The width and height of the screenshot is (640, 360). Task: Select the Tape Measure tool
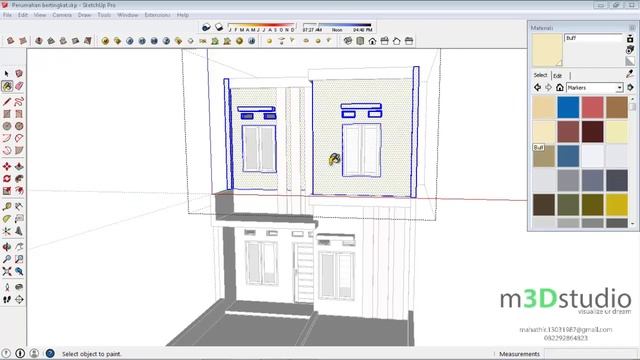coord(7,207)
